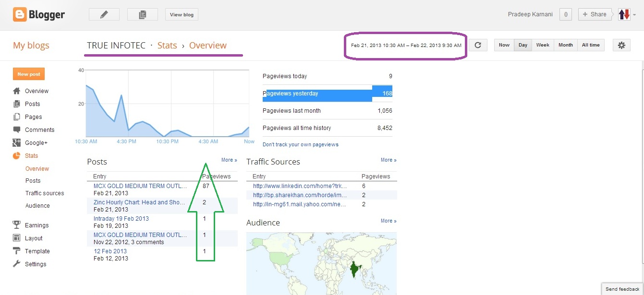
Task: Open the Google+ sidebar icon
Action: click(17, 143)
